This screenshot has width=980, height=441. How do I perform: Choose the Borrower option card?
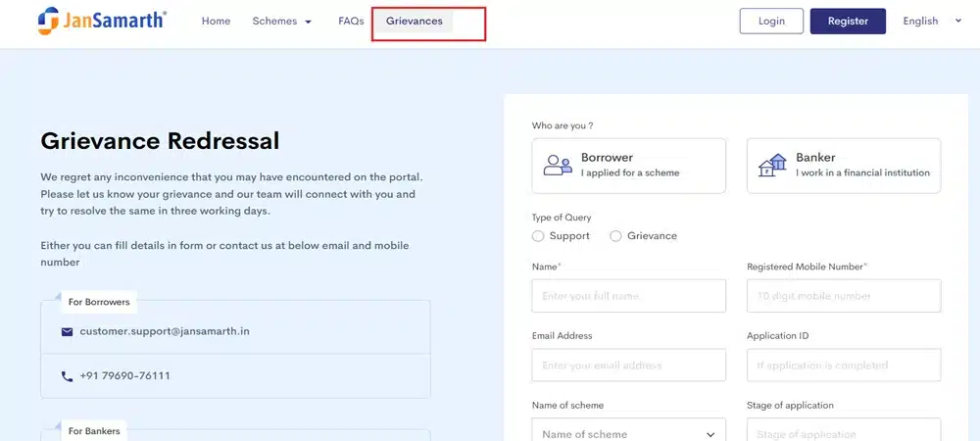click(628, 165)
